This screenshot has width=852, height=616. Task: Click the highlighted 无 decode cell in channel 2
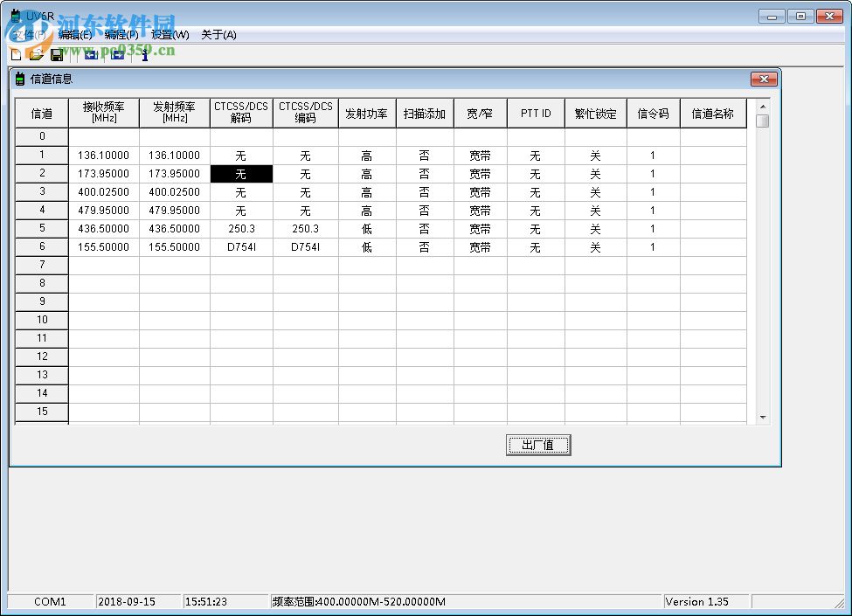tap(241, 175)
